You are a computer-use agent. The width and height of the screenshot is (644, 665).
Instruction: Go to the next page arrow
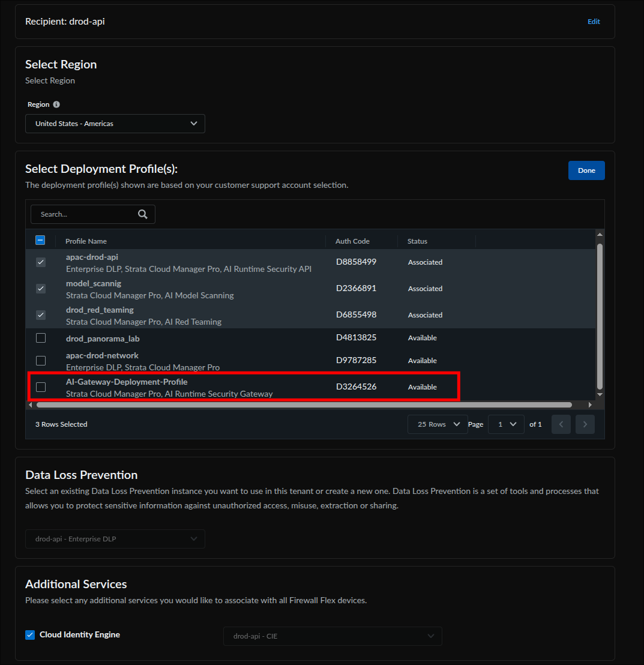pyautogui.click(x=585, y=424)
